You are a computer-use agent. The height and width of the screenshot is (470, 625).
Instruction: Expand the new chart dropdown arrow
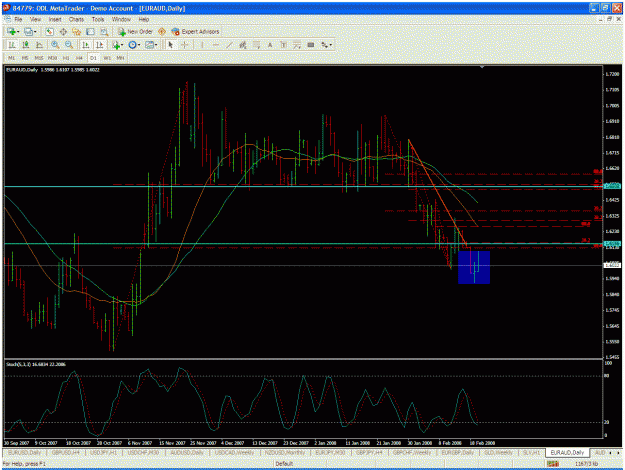[x=18, y=31]
